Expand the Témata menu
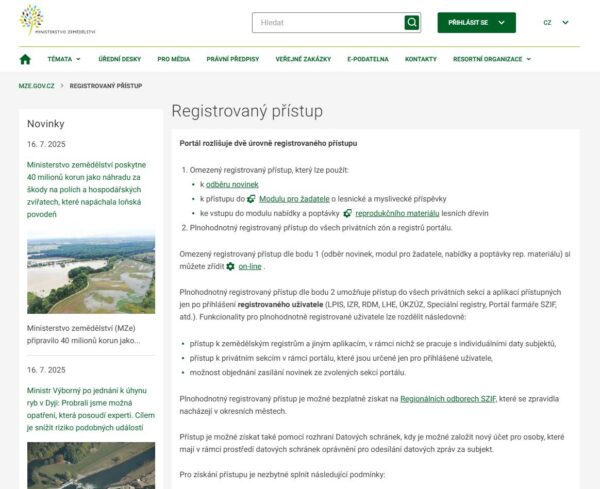This screenshot has height=489, width=600. [x=64, y=59]
